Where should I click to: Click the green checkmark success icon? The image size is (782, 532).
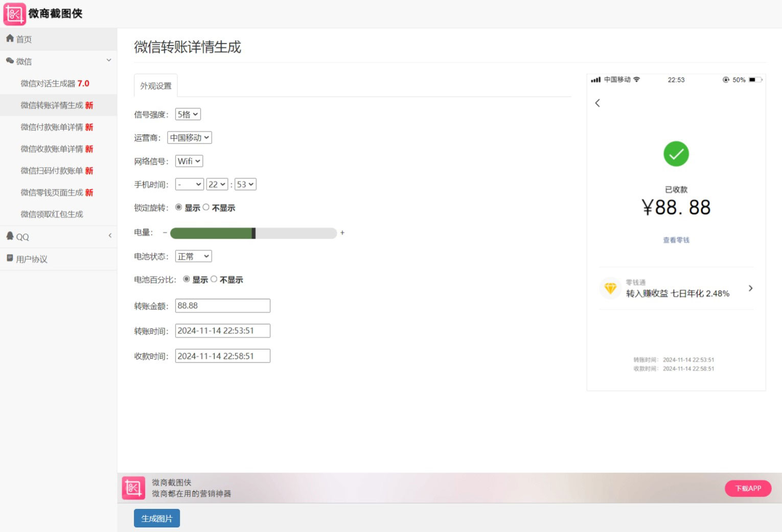(676, 154)
